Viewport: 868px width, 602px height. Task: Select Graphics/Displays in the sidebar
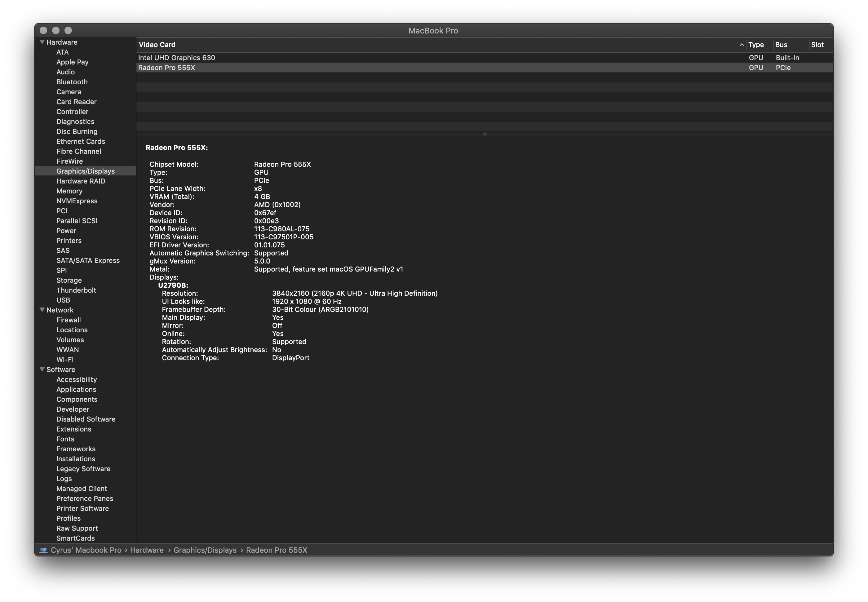85,171
